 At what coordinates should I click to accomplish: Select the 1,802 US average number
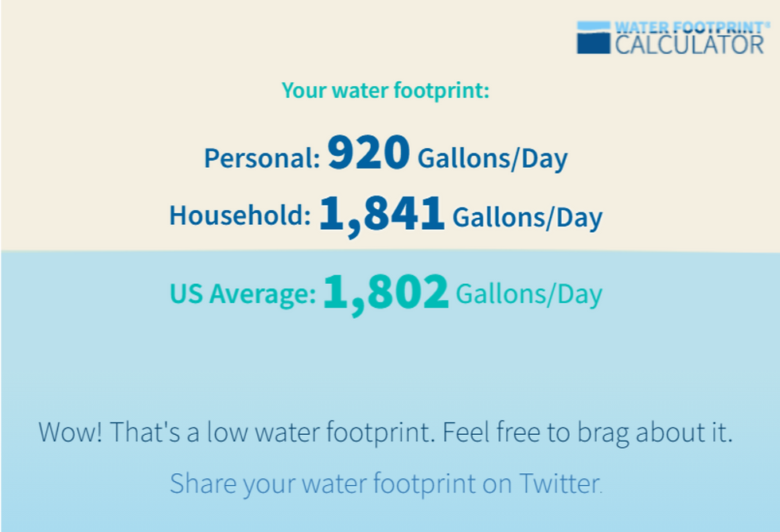[386, 293]
